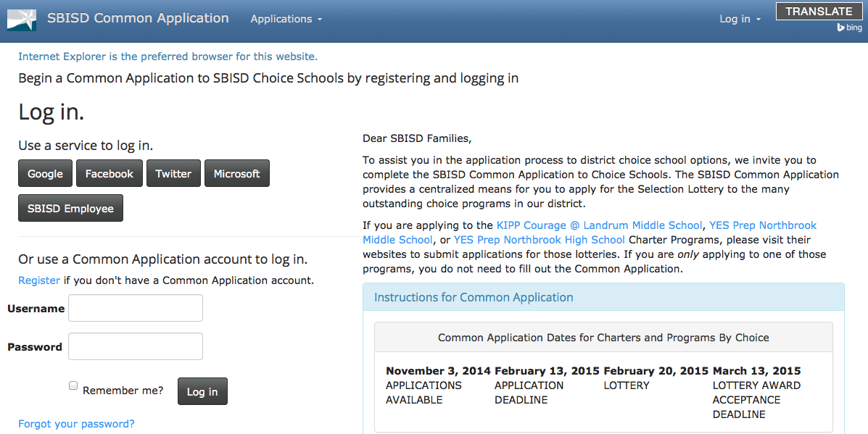Visit YES Prep Northbrook High School link
The width and height of the screenshot is (868, 434).
pyautogui.click(x=540, y=239)
